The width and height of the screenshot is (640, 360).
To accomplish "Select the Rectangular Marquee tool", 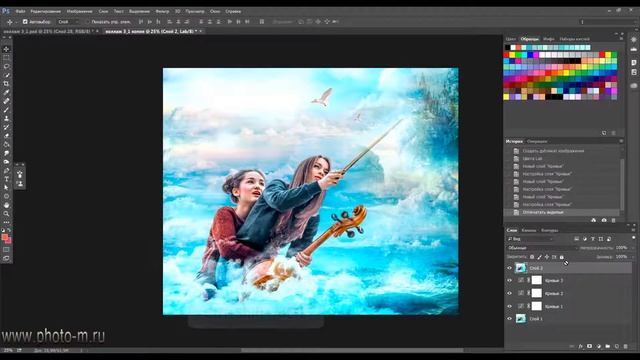I will click(x=6, y=58).
